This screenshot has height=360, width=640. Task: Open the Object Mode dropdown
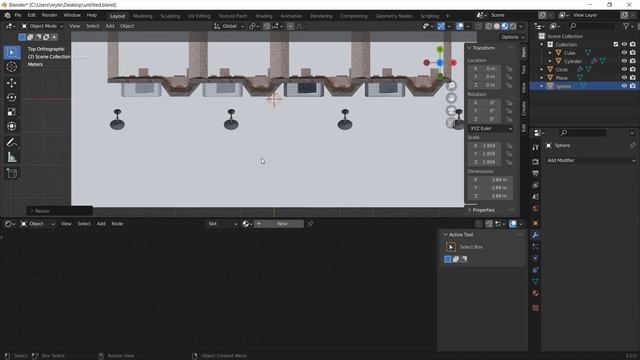[42, 26]
